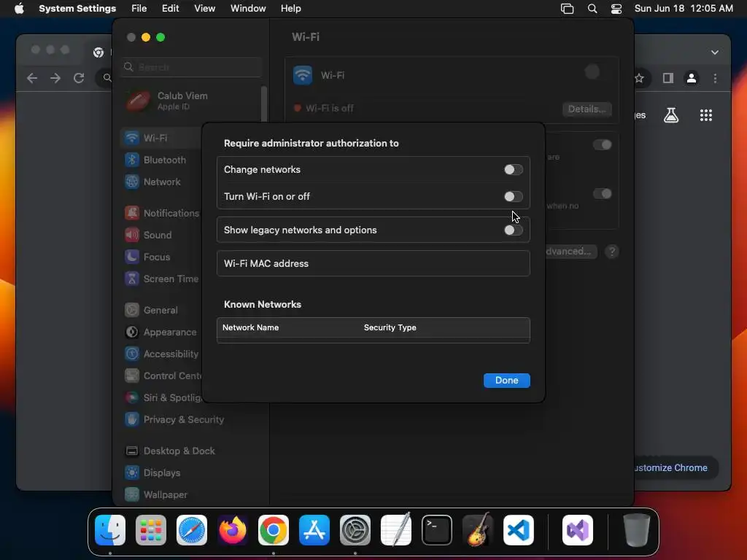Open Notifications settings in sidebar
This screenshot has height=560, width=747.
(x=162, y=214)
